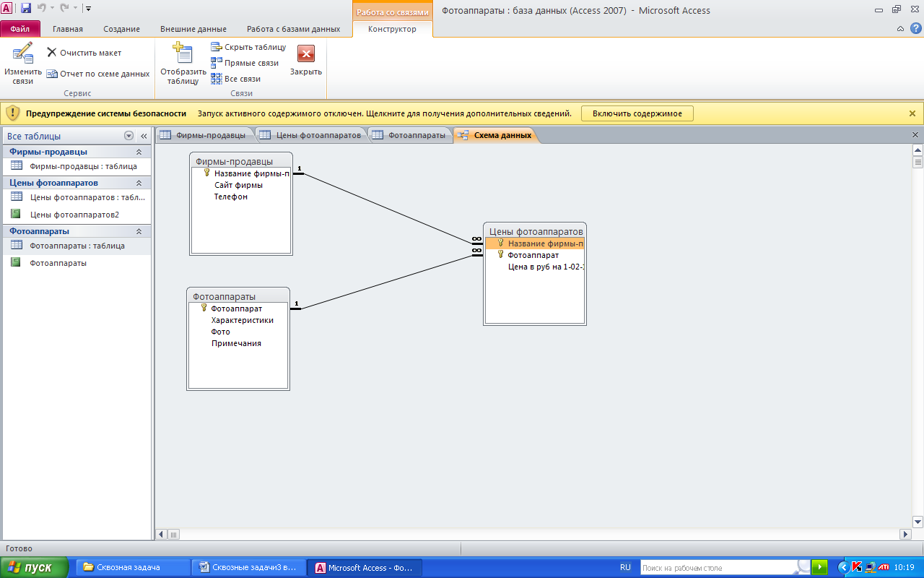Select the Схема данных document tab
The image size is (924, 578).
coord(495,135)
